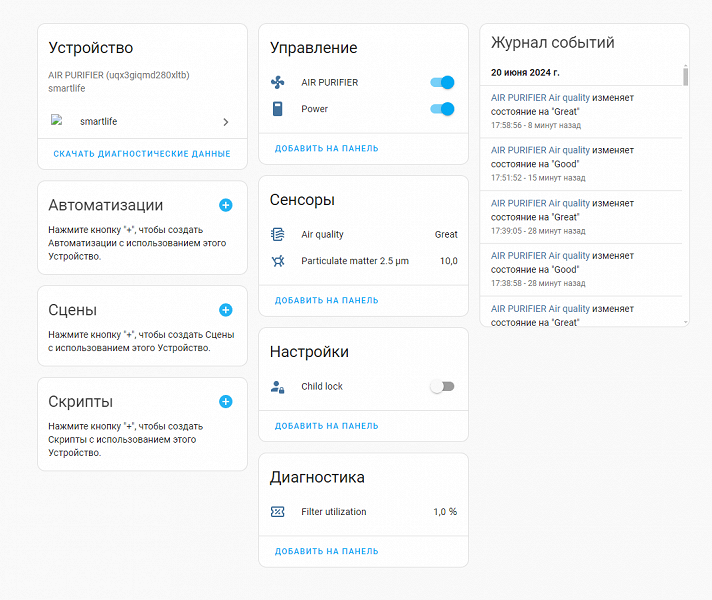Image resolution: width=712 pixels, height=600 pixels.
Task: Click the Child lock icon
Action: (278, 386)
